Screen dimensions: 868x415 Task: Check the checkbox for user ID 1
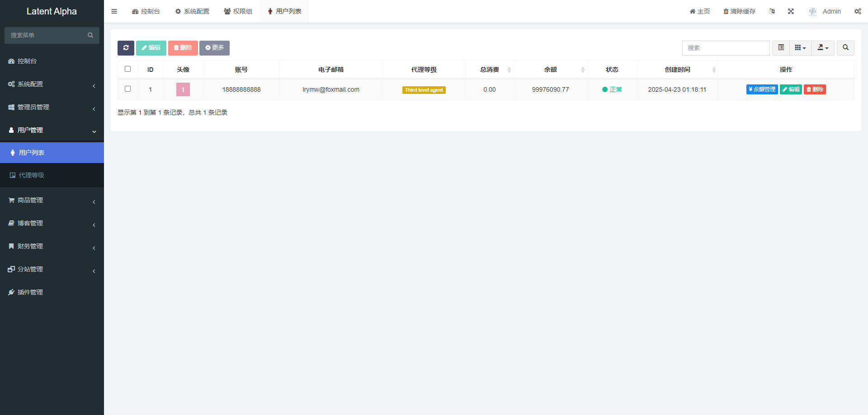click(127, 89)
